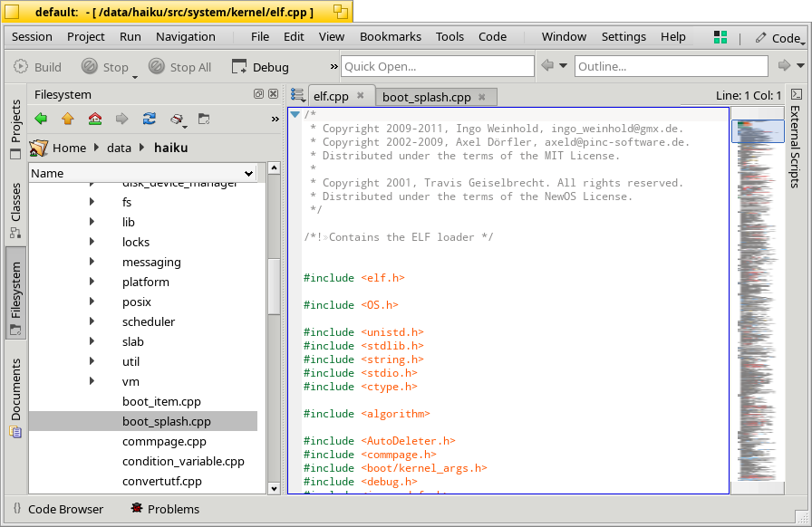Image resolution: width=812 pixels, height=527 pixels.
Task: Go back in Filesystem panel with green arrow
Action: pos(41,119)
